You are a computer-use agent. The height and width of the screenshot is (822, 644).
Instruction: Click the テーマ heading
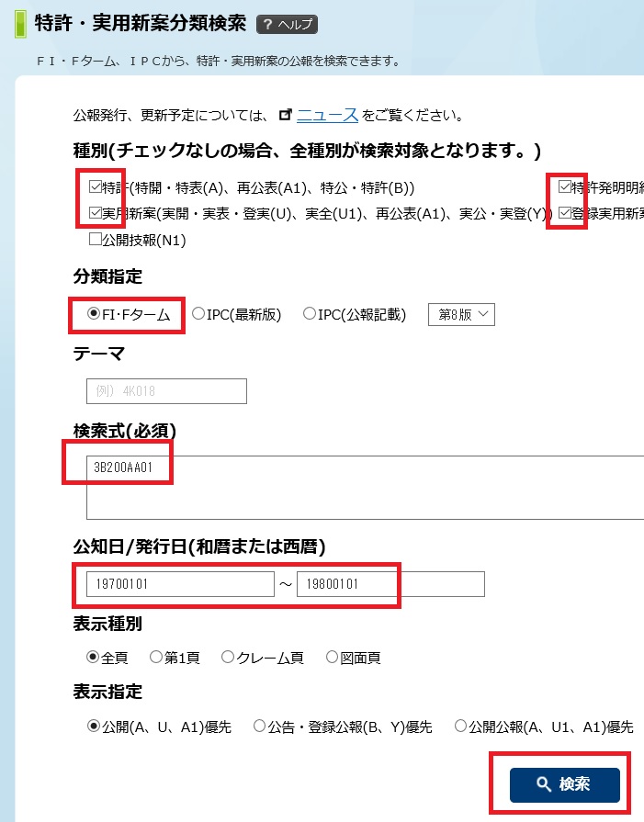[x=98, y=354]
